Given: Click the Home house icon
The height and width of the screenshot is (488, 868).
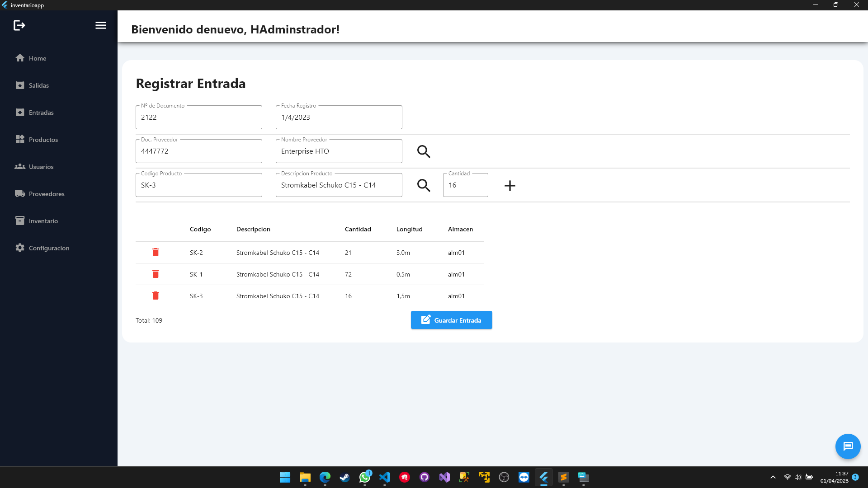Looking at the screenshot, I should (x=20, y=58).
